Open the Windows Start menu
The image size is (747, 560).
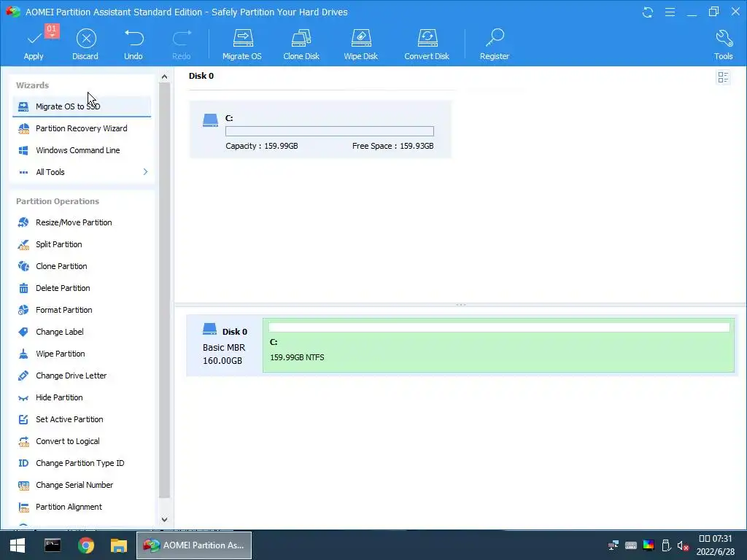pos(18,545)
